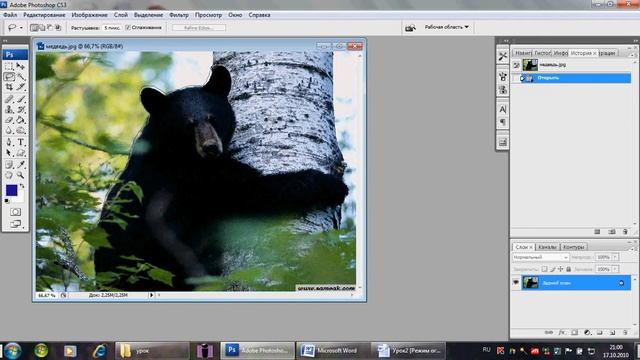Viewport: 640px width, 360px height.
Task: Select the Eyedropper tool
Action: point(20,165)
